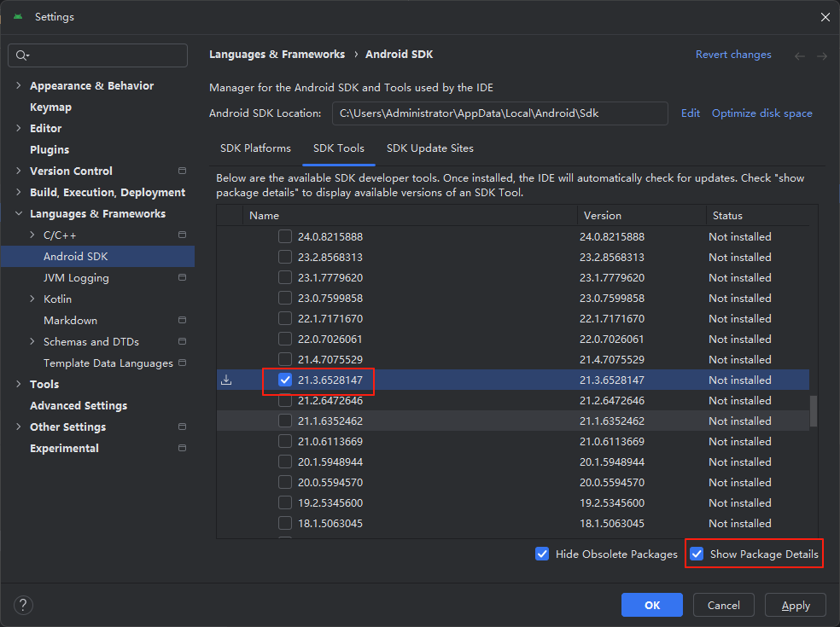Check the 20.1.5948944 package checkbox
Image resolution: width=840 pixels, height=627 pixels.
pos(285,462)
